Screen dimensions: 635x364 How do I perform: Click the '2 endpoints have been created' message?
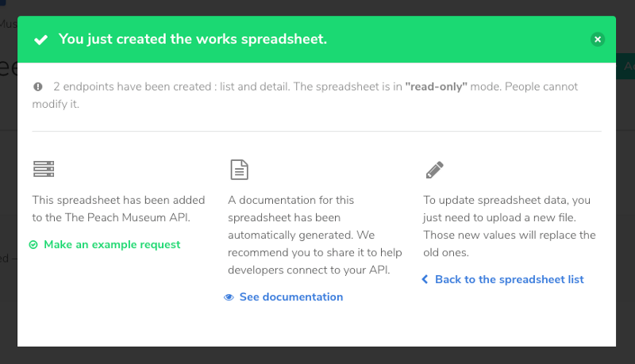pos(305,95)
